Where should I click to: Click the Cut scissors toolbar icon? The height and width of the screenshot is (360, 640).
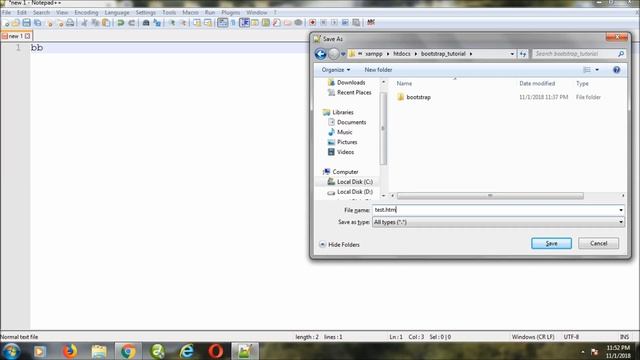coord(84,23)
